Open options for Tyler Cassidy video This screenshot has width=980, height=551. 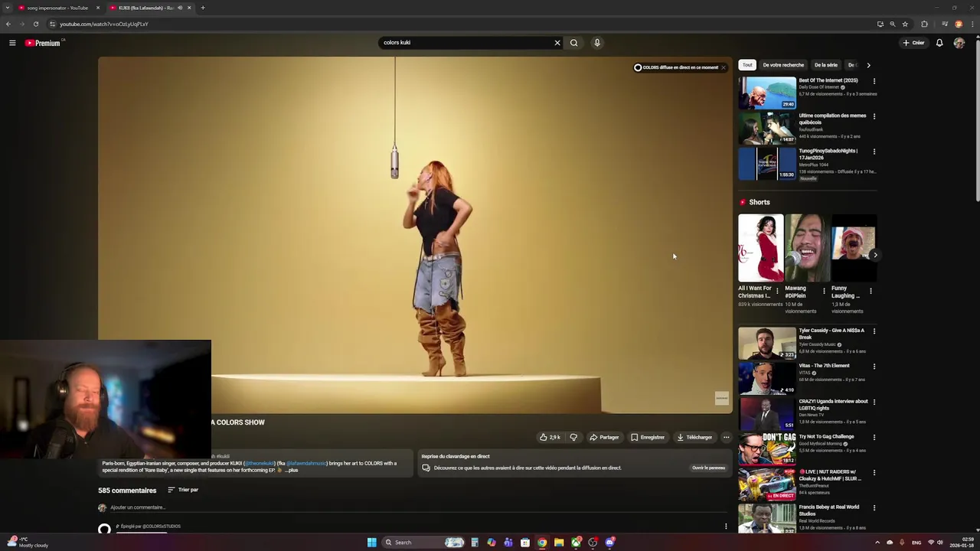tap(874, 331)
